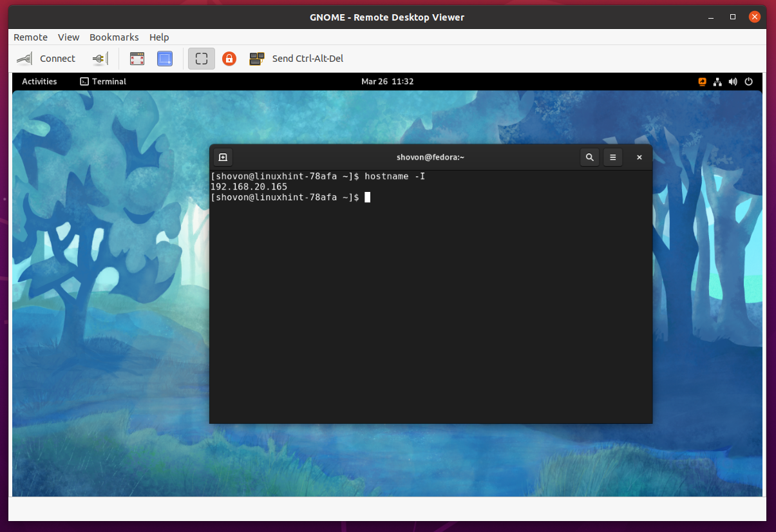This screenshot has width=776, height=532.
Task: Click the power icon in top bar
Action: coord(748,82)
